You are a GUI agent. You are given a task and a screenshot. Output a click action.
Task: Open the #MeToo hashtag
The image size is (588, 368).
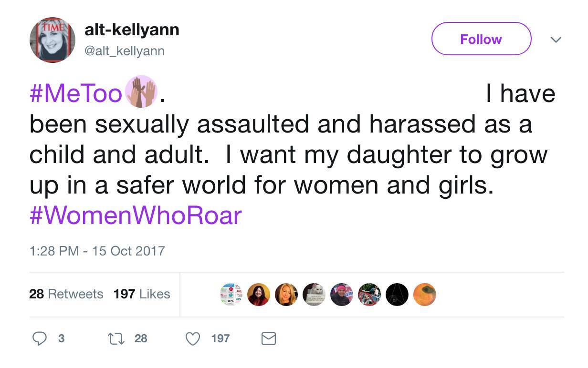tap(76, 93)
